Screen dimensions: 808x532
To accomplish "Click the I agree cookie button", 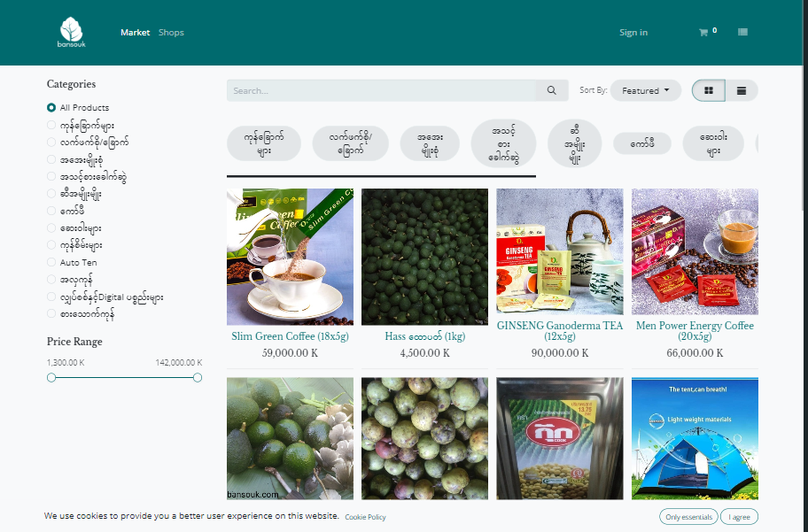I will tap(740, 517).
